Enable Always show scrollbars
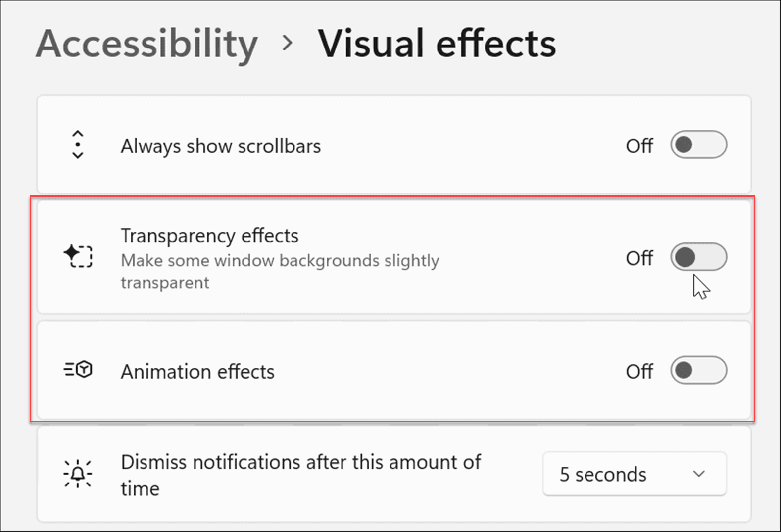781x532 pixels. (x=698, y=145)
